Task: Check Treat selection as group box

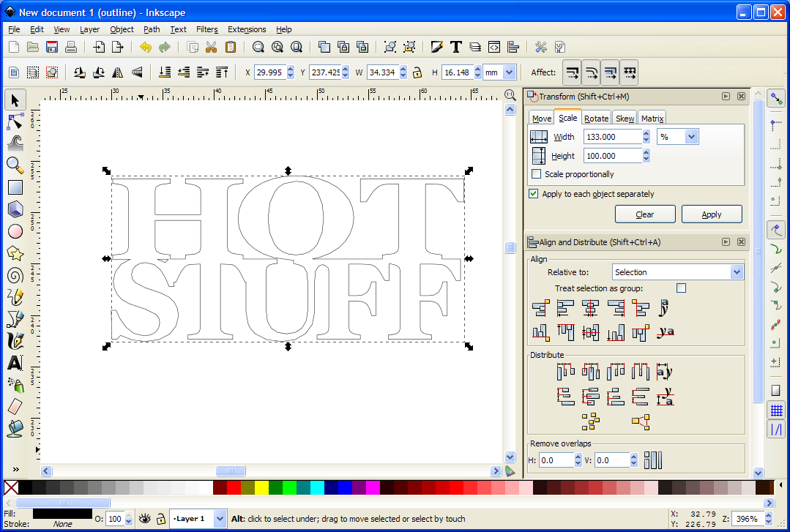Action: click(681, 288)
